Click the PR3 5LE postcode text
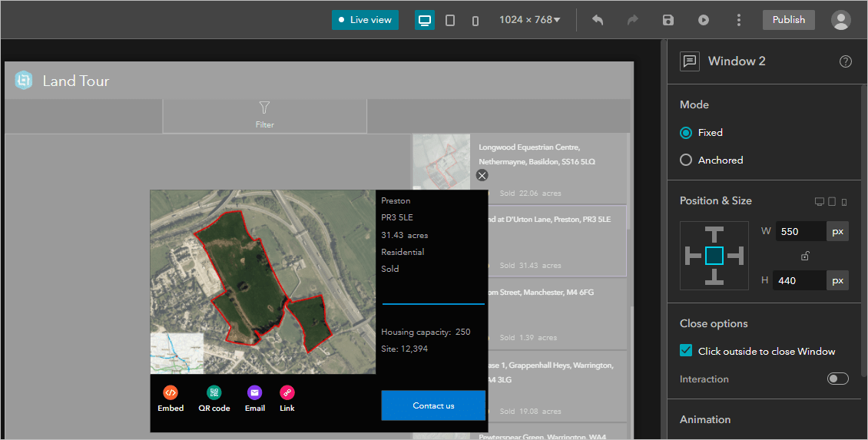 pyautogui.click(x=397, y=217)
